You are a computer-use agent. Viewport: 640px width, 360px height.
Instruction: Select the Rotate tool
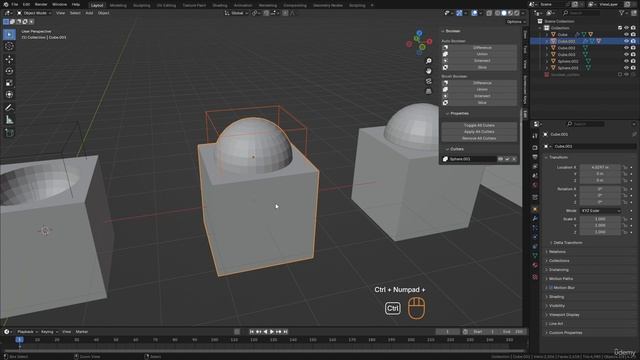click(9, 71)
